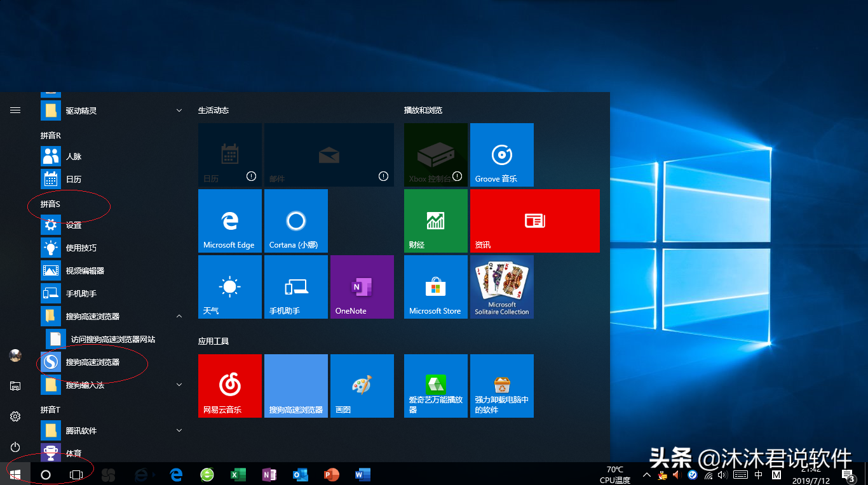The width and height of the screenshot is (868, 485).
Task: Open the 强力卸载电脑中的软件 tile
Action: 501,385
